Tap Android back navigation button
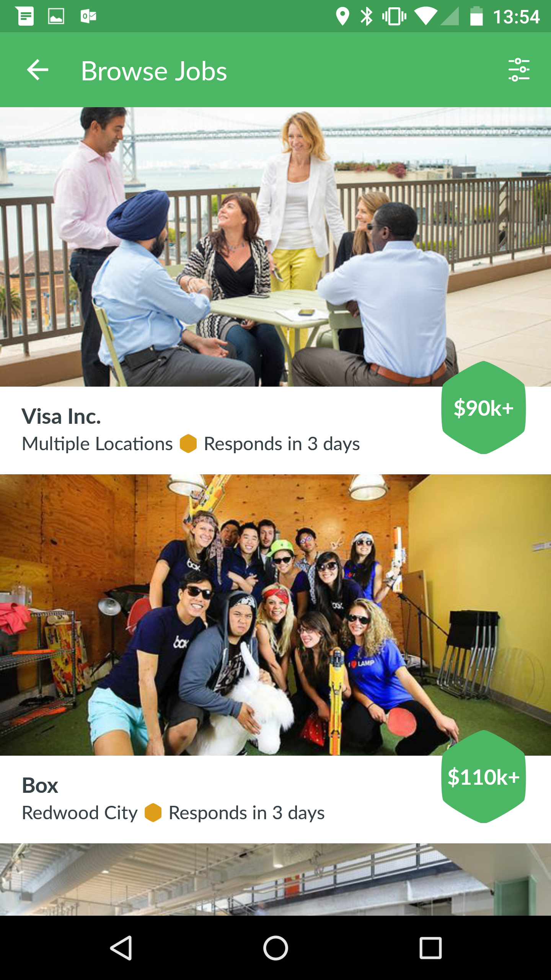 121,948
